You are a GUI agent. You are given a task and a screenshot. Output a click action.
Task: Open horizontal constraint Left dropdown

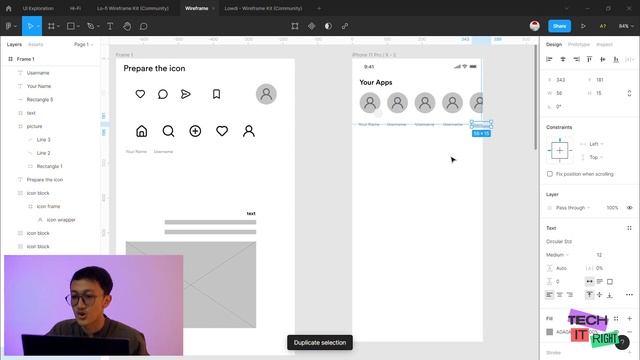coord(596,144)
